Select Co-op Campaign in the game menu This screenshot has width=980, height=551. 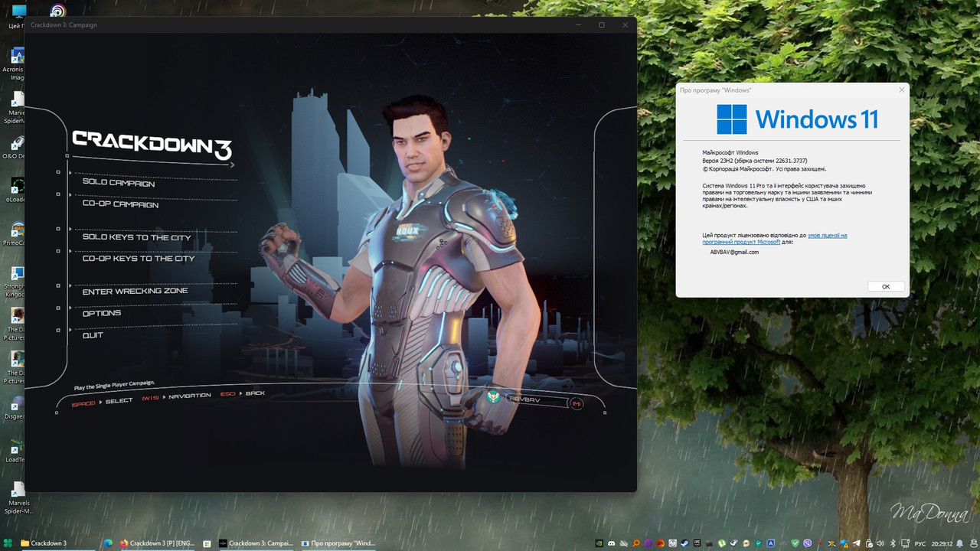120,204
